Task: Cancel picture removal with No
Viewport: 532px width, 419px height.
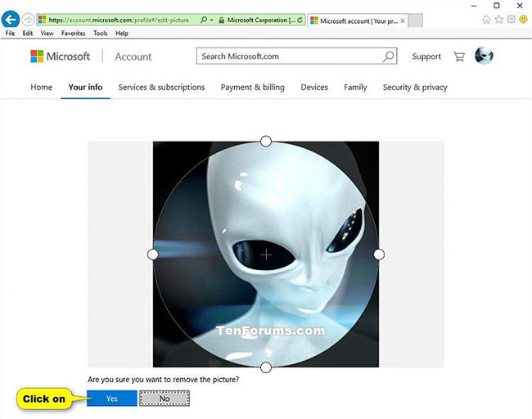Action: tap(165, 399)
